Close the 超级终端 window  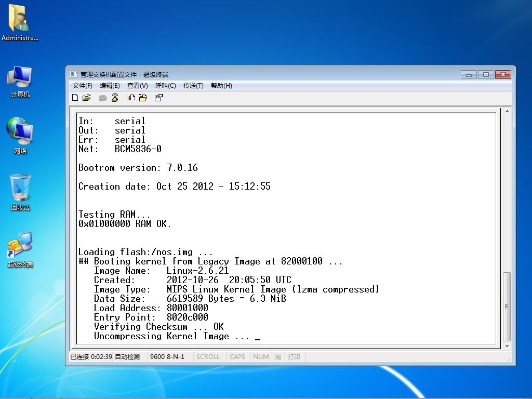[x=503, y=75]
